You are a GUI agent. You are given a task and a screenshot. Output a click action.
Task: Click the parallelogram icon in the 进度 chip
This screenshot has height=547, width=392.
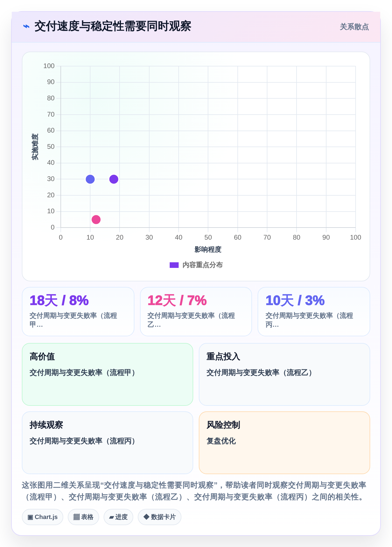click(111, 517)
